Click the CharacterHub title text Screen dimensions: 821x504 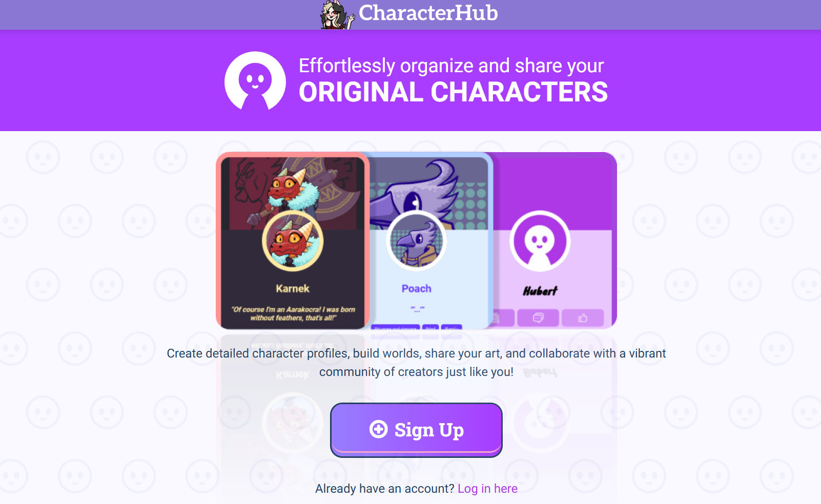coord(428,13)
